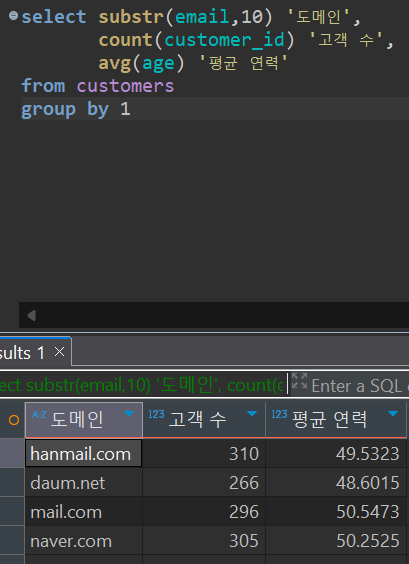
Task: Click the 평균 연력 column header
Action: click(x=336, y=420)
